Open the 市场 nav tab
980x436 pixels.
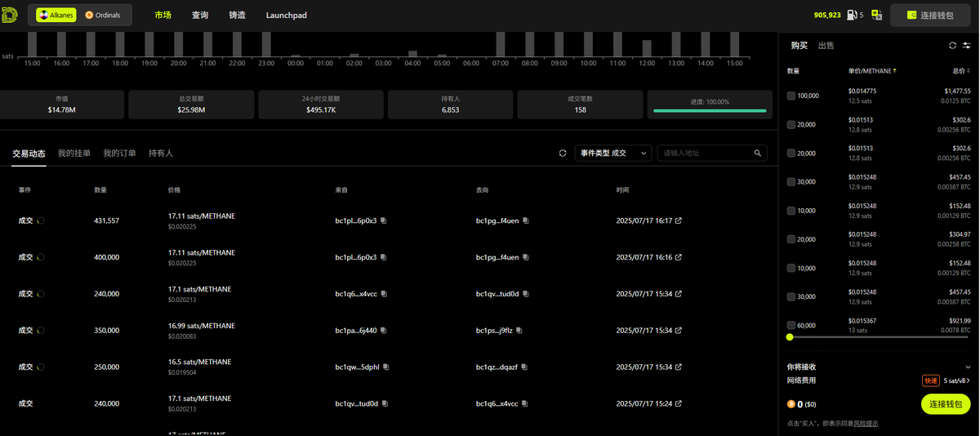[x=163, y=15]
